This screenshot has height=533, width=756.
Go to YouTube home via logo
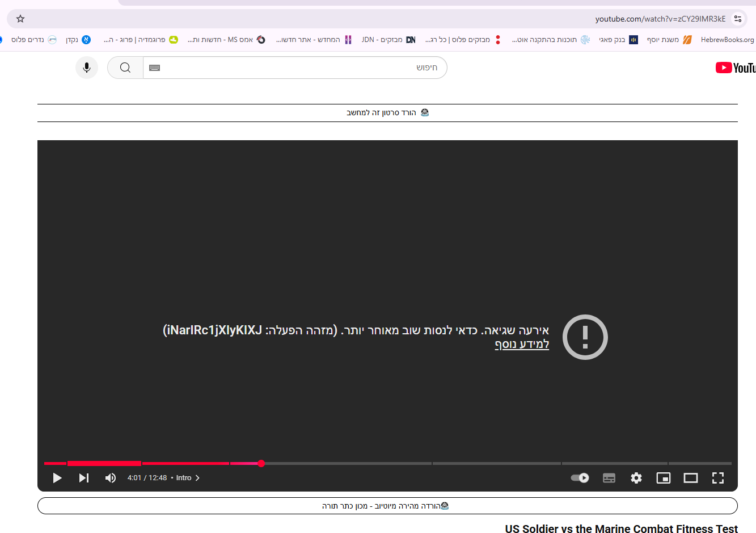point(736,68)
